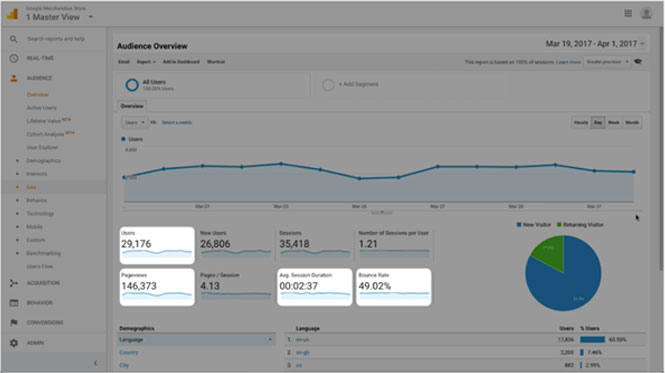
Task: Expand the Users metric dropdown
Action: pos(135,123)
